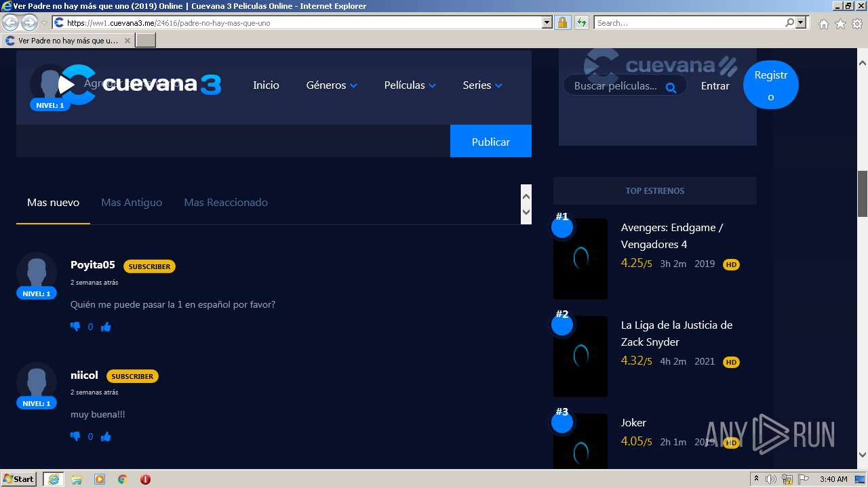Open the Joker poster thumbnail

(580, 441)
